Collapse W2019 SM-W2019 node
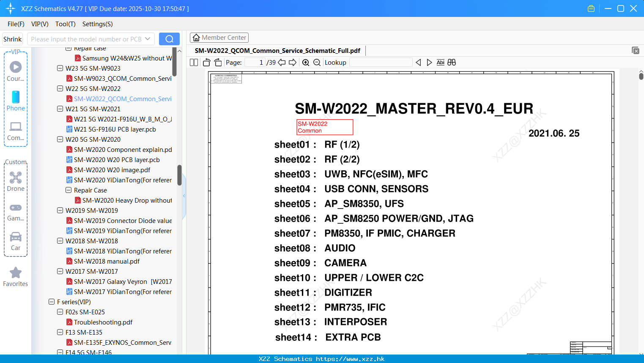 pos(60,210)
